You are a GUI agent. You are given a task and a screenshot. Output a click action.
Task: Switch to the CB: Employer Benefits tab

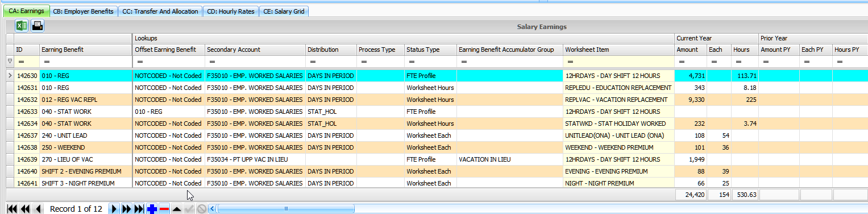84,11
